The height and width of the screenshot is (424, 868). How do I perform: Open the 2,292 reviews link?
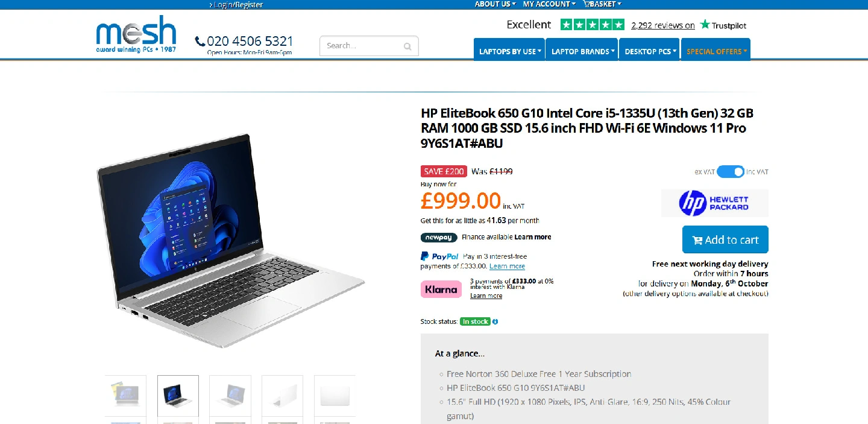pyautogui.click(x=663, y=25)
